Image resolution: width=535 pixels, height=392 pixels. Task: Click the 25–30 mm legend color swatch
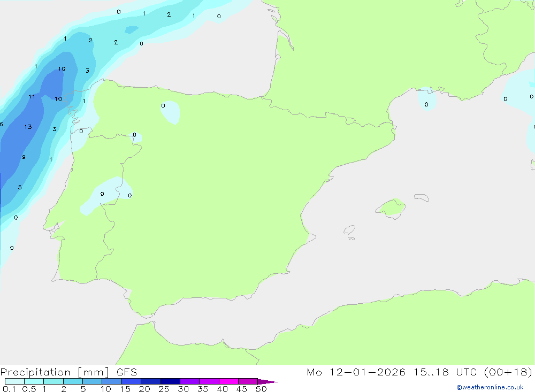tap(170, 381)
